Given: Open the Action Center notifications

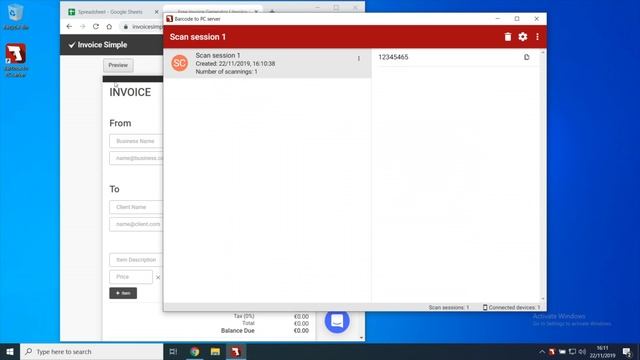Looking at the screenshot, I should click(627, 352).
